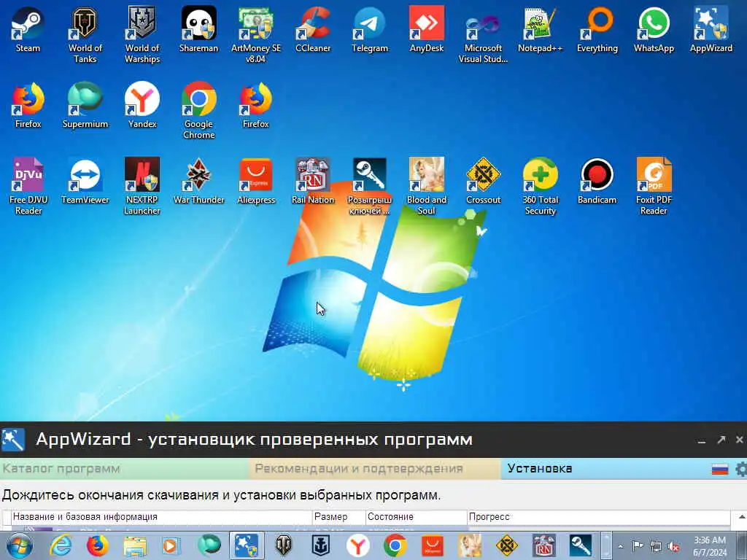Select the Everything search desktop icon
The width and height of the screenshot is (747, 560).
tap(597, 29)
